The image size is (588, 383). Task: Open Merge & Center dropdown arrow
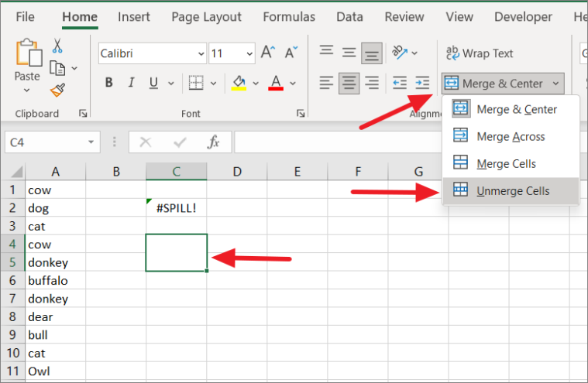pos(555,84)
